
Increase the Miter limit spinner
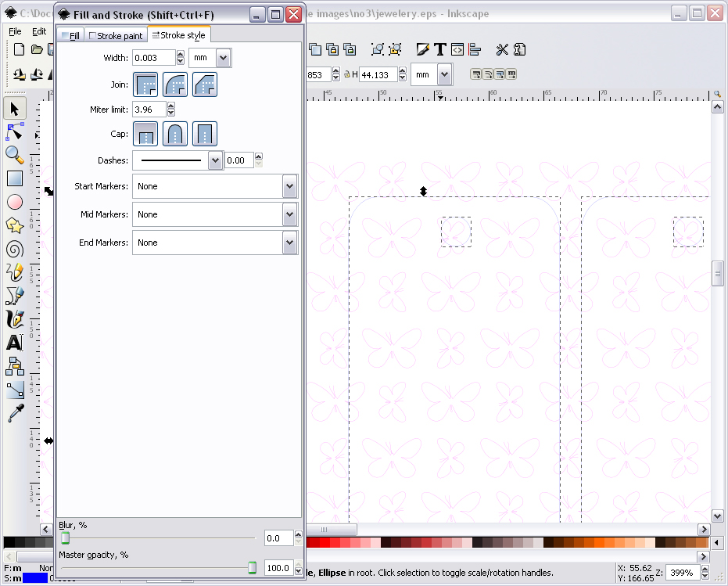pos(170,106)
